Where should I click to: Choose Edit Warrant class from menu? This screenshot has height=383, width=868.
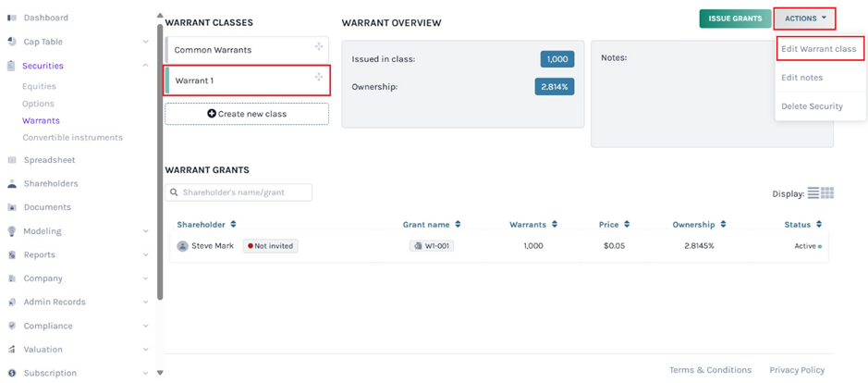(x=819, y=49)
